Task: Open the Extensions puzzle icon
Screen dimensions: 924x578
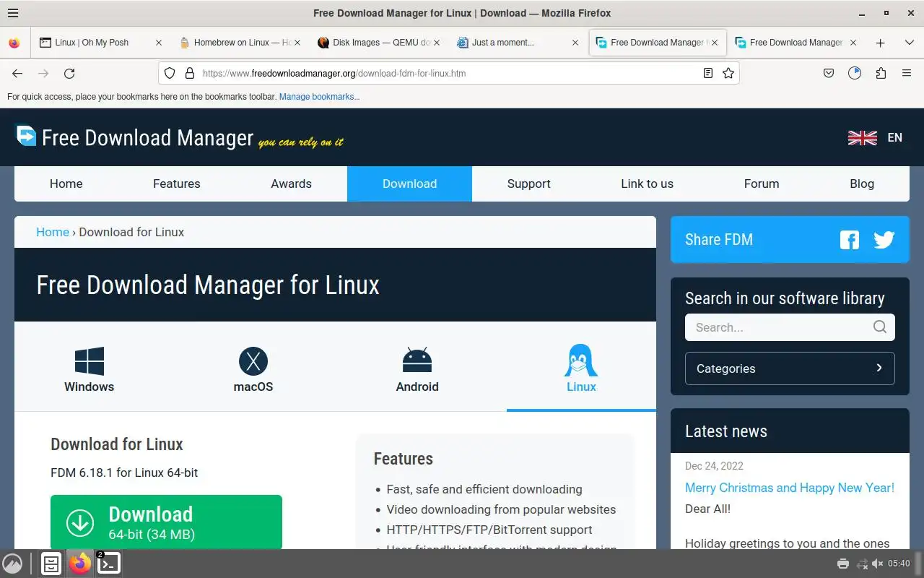Action: [881, 73]
